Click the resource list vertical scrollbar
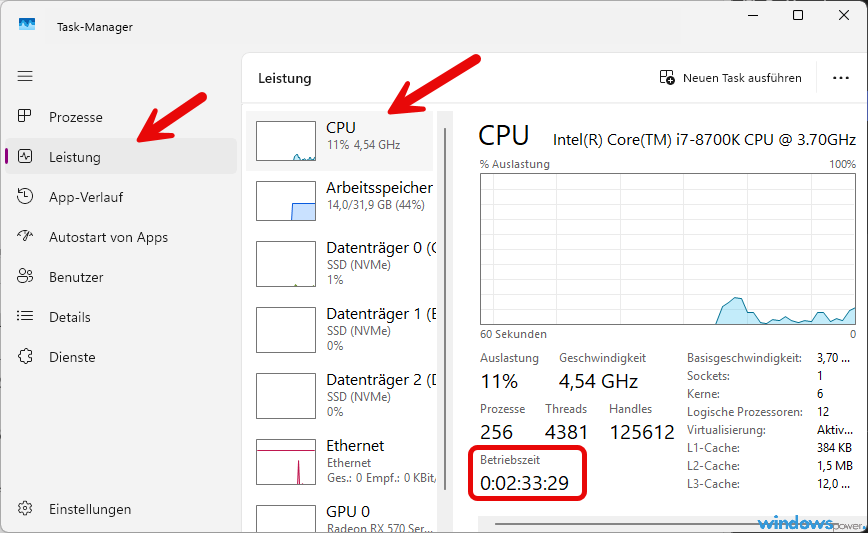The width and height of the screenshot is (868, 533). click(445, 309)
